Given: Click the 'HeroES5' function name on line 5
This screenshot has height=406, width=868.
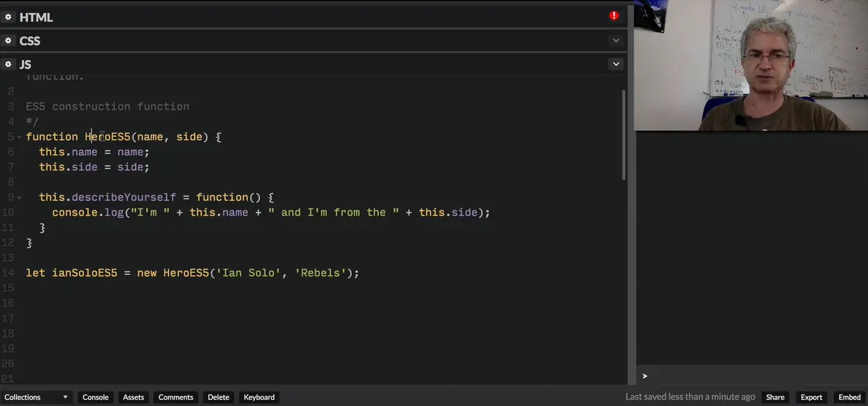Looking at the screenshot, I should [x=108, y=137].
